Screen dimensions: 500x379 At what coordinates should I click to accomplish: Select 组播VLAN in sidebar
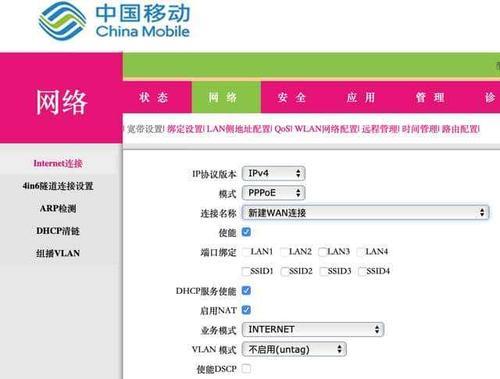58,253
